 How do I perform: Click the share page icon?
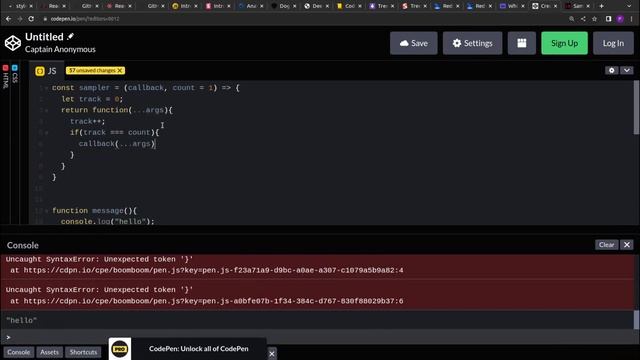[x=583, y=19]
